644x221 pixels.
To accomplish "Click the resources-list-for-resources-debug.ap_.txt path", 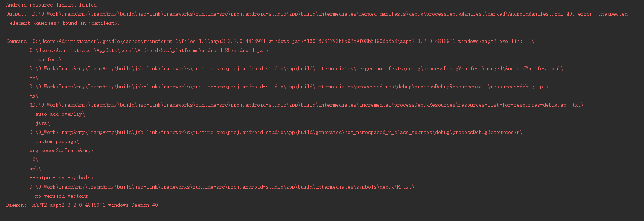I will point(306,105).
